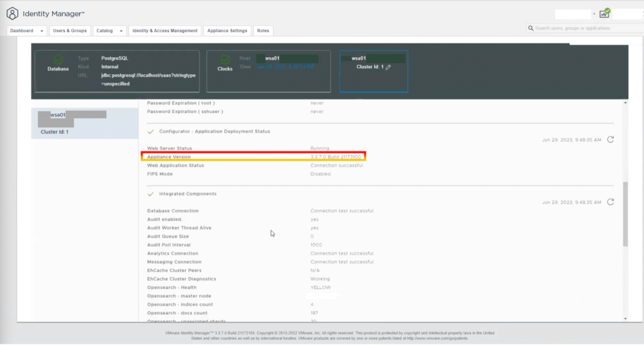Click the Clocks status check icon

pos(225,59)
